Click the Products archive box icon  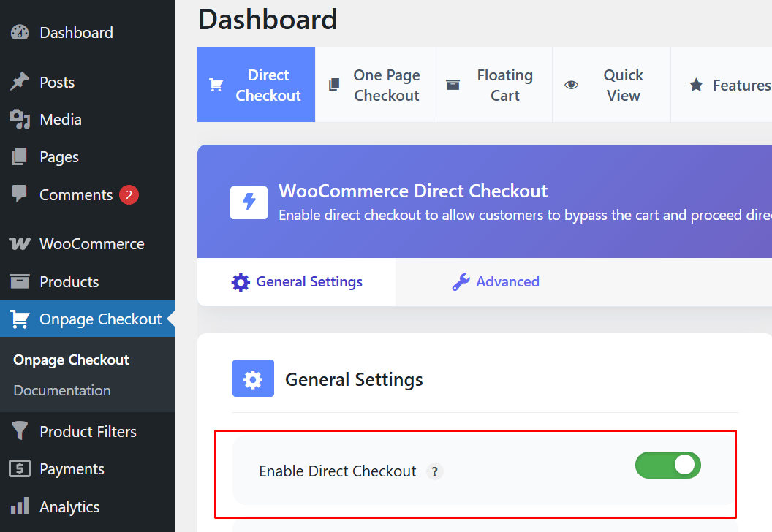(x=20, y=281)
